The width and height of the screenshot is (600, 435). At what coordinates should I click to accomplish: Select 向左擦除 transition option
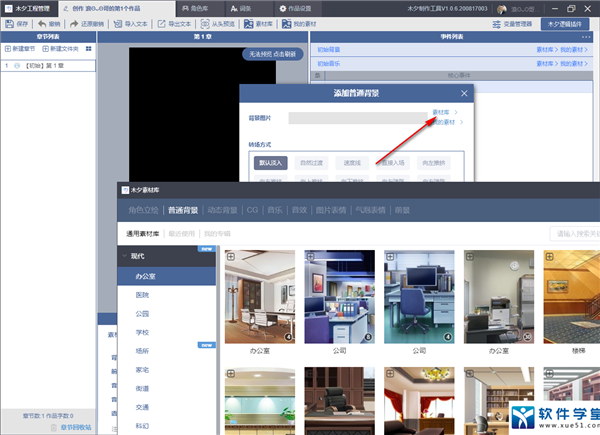tap(434, 163)
